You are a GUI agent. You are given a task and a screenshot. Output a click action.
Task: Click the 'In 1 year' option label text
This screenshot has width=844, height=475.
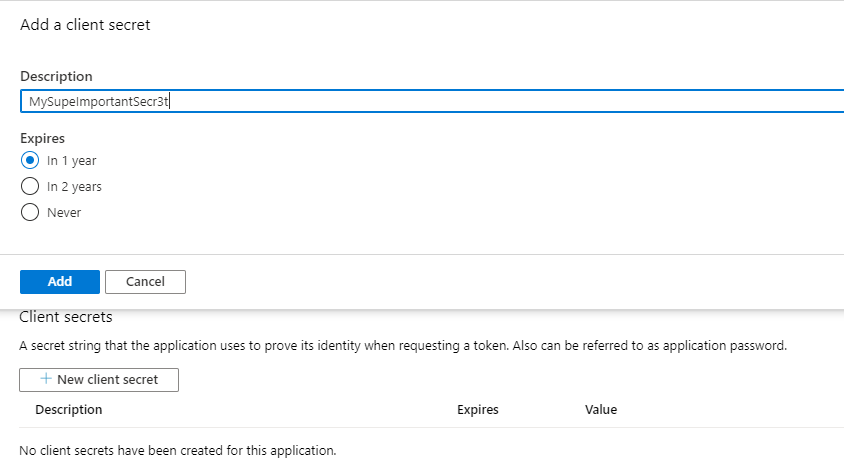72,160
